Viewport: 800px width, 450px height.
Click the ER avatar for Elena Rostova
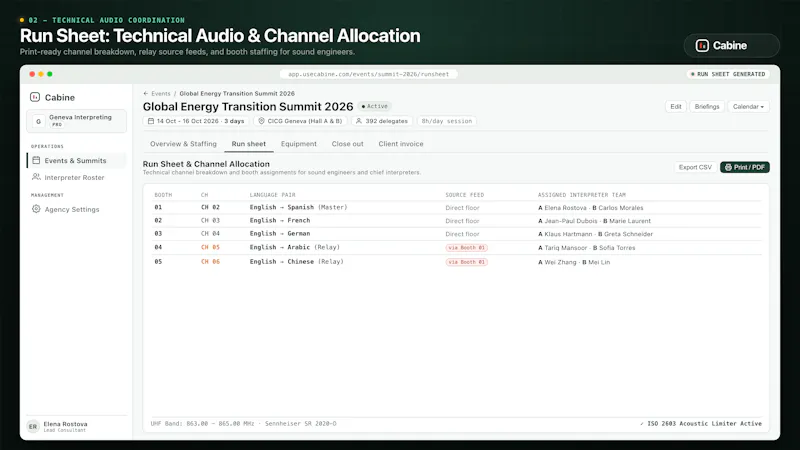33,427
